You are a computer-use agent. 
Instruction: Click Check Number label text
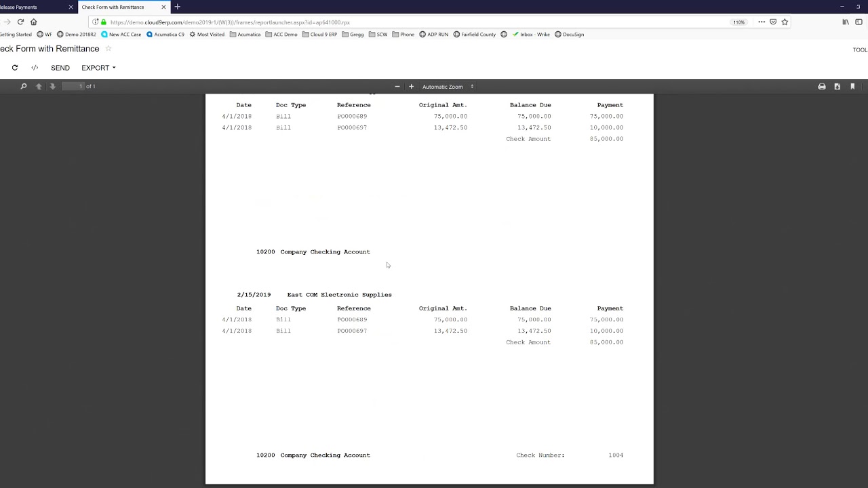click(540, 455)
